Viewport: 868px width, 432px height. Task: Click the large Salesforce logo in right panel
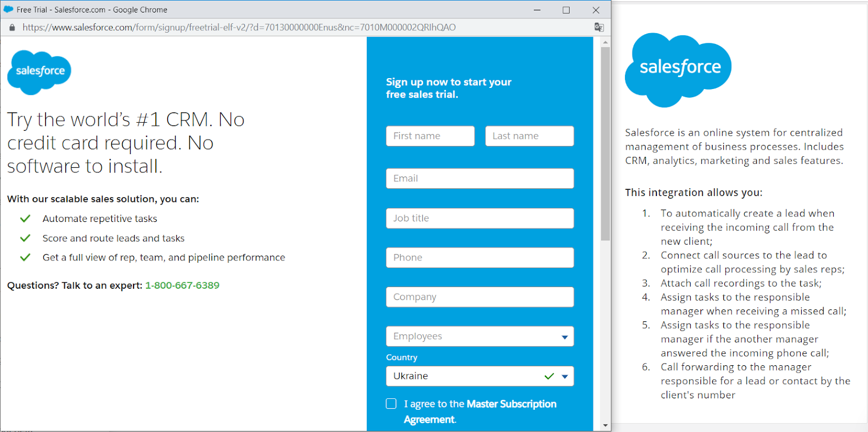[678, 69]
